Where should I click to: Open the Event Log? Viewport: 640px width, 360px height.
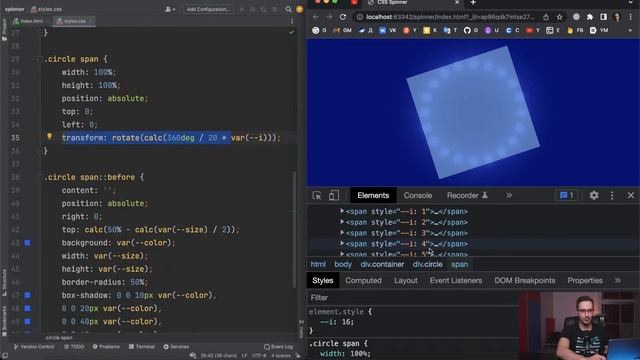278,347
